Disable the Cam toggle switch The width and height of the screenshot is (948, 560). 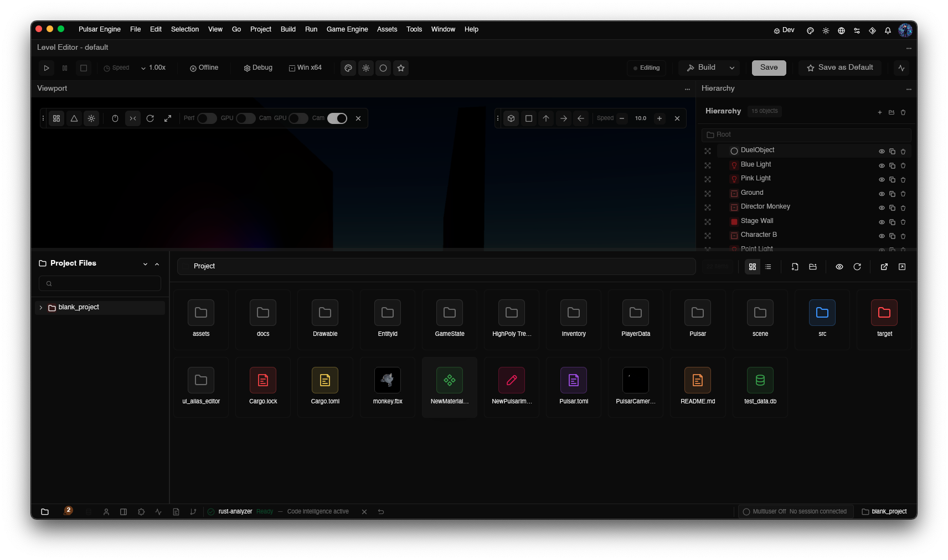point(337,118)
